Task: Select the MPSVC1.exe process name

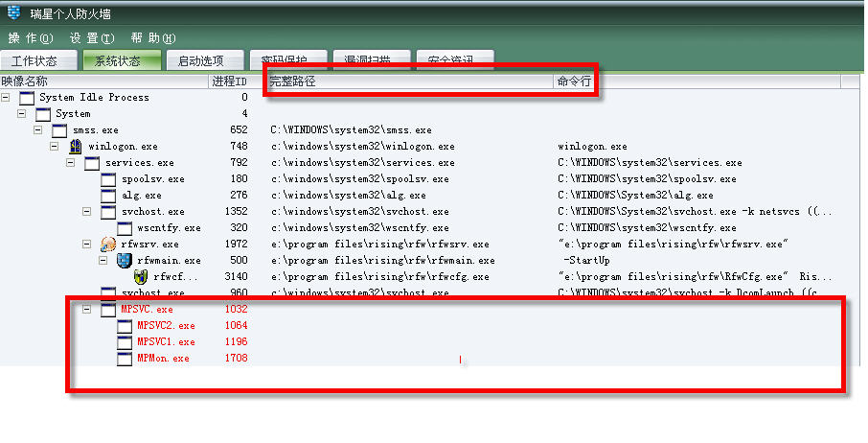Action: point(166,341)
